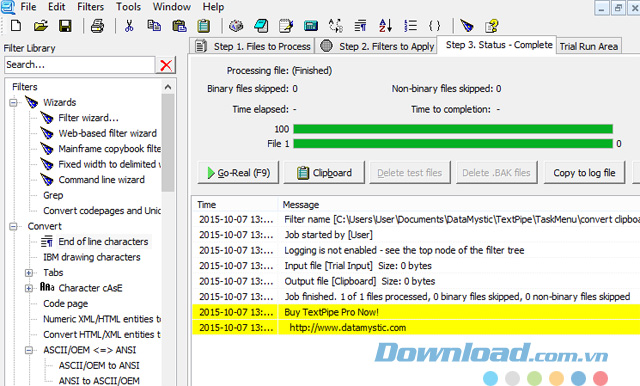Select Web-based filter wizard item
The height and width of the screenshot is (386, 640).
coord(107,133)
